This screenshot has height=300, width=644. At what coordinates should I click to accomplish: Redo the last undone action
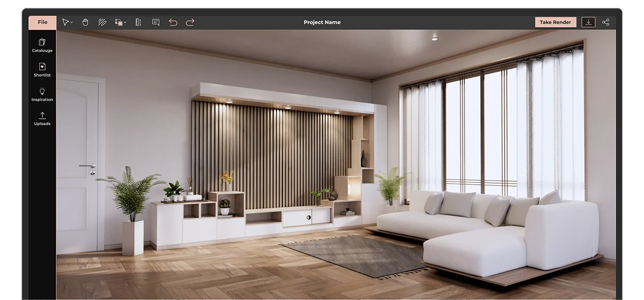click(x=190, y=23)
